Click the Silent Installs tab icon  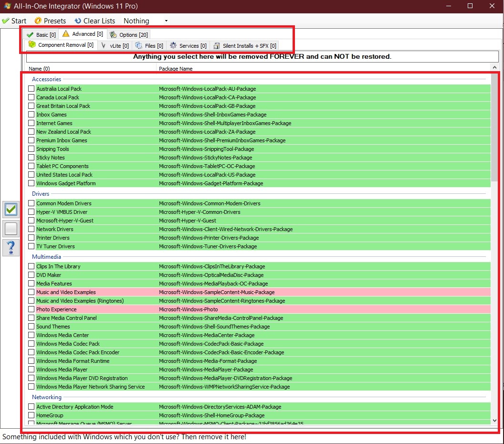(x=217, y=46)
